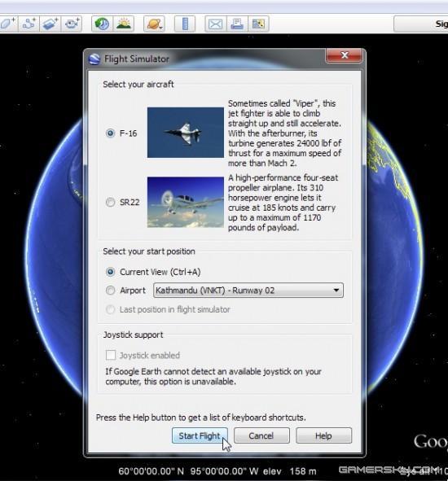Open the Kathmandu airport runway dropdown
The height and width of the screenshot is (481, 448).
[248, 291]
